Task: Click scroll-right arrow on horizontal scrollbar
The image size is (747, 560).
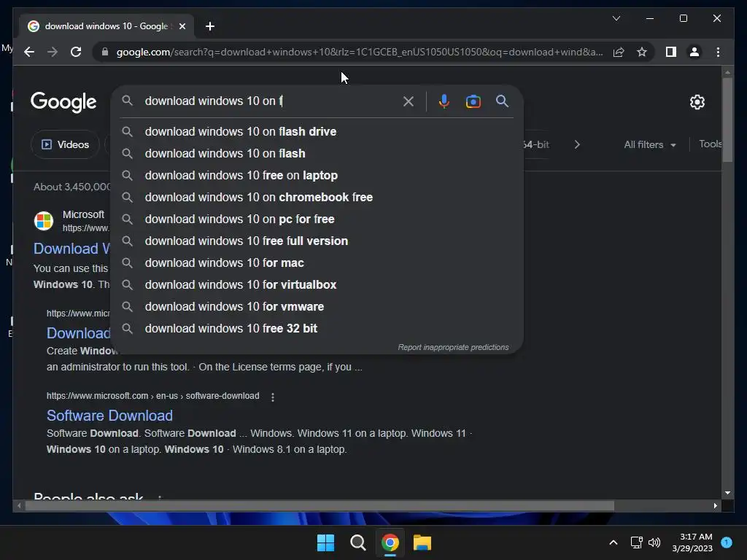Action: (x=715, y=506)
